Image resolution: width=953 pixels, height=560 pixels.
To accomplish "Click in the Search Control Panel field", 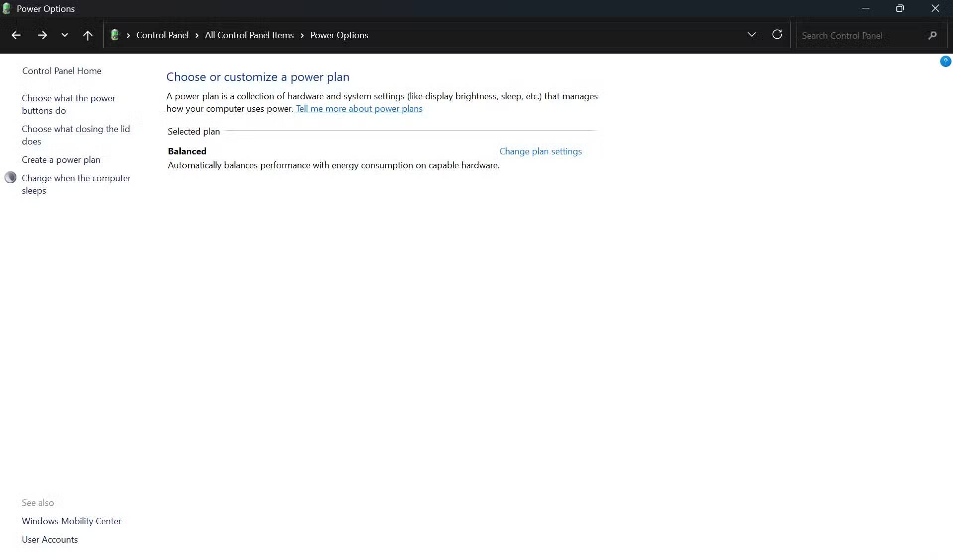I will coord(859,36).
